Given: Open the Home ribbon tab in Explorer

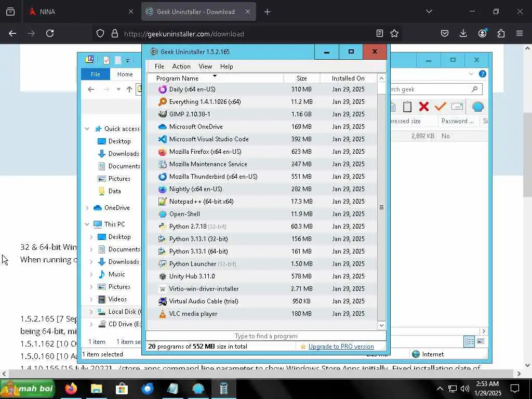Looking at the screenshot, I should pos(125,74).
